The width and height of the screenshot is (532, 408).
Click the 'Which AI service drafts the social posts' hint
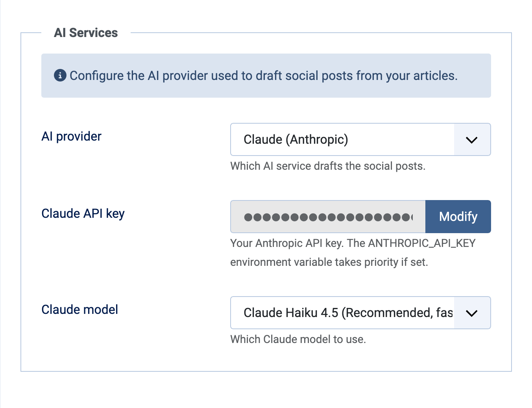click(x=328, y=166)
